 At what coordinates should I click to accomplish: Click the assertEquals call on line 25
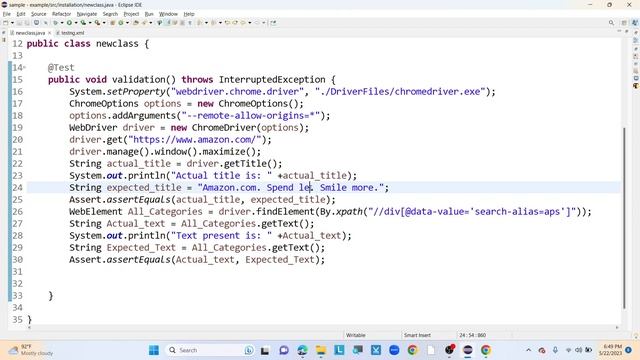138,200
